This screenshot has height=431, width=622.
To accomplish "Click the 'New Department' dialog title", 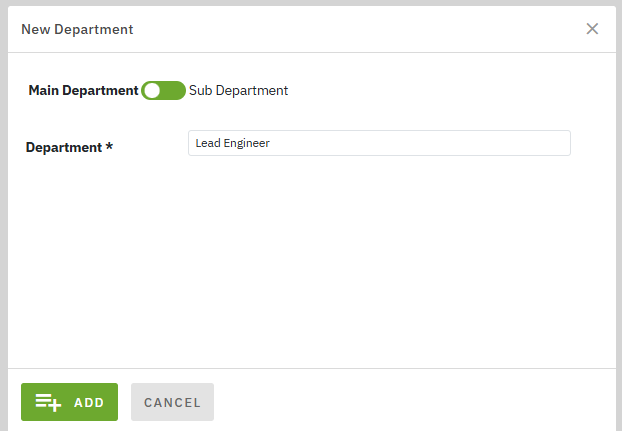I will 77,29.
